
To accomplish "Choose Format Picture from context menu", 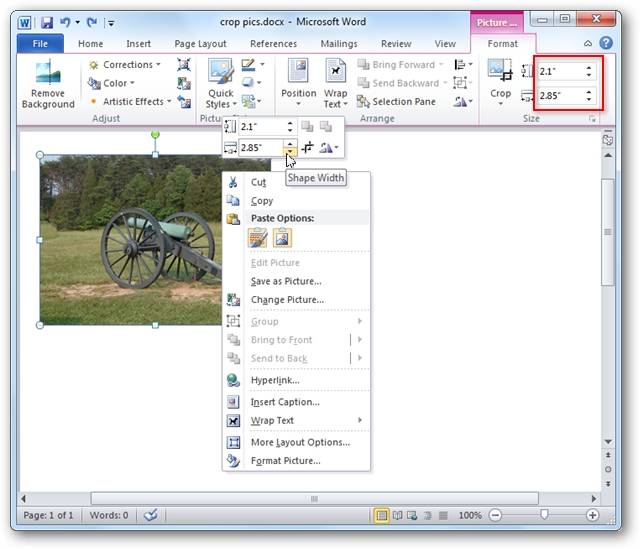I will [285, 460].
